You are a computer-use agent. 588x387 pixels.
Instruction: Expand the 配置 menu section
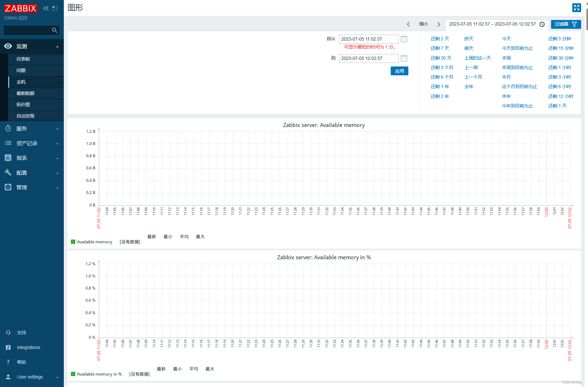[57, 173]
